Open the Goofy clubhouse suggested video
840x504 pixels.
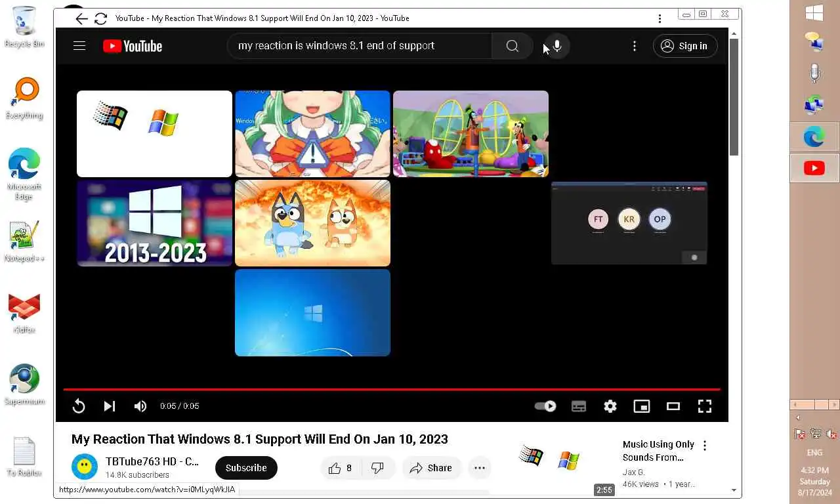pyautogui.click(x=471, y=134)
